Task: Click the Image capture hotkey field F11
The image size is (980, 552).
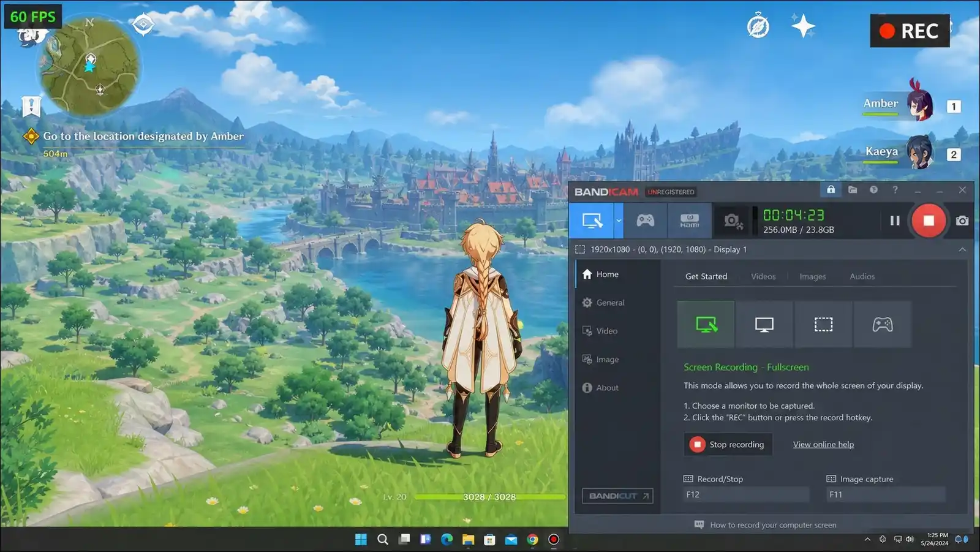Action: [x=886, y=494]
